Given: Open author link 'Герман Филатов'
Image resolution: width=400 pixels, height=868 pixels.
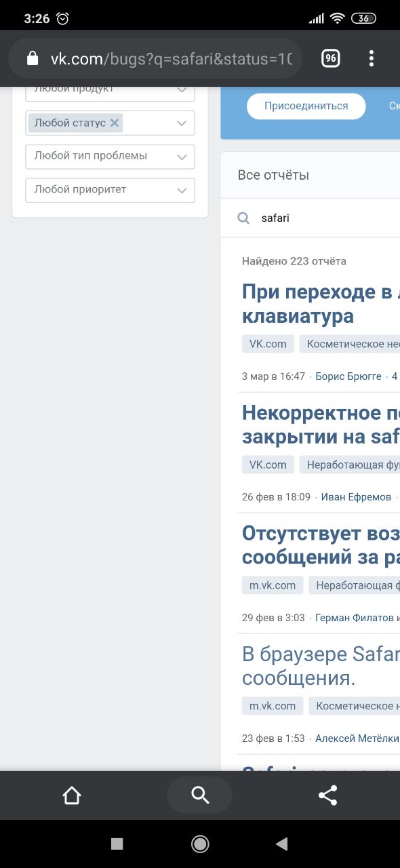Looking at the screenshot, I should pos(355,618).
